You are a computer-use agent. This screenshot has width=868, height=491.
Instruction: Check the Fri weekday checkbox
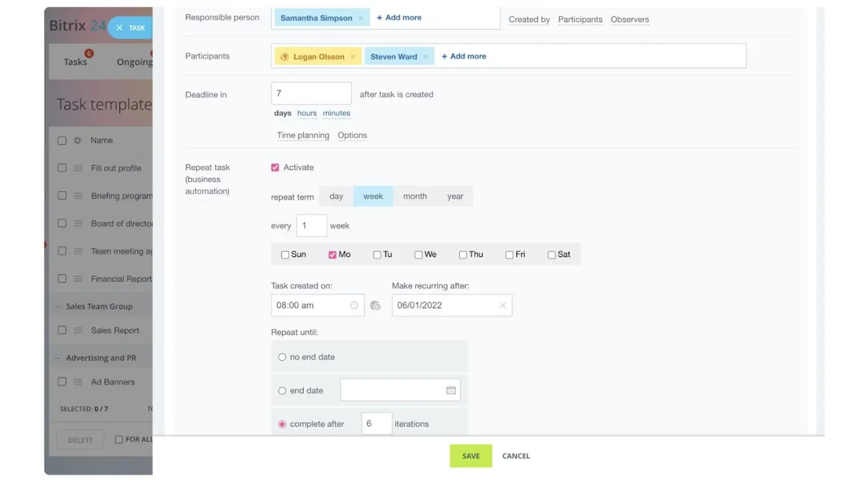coord(509,254)
